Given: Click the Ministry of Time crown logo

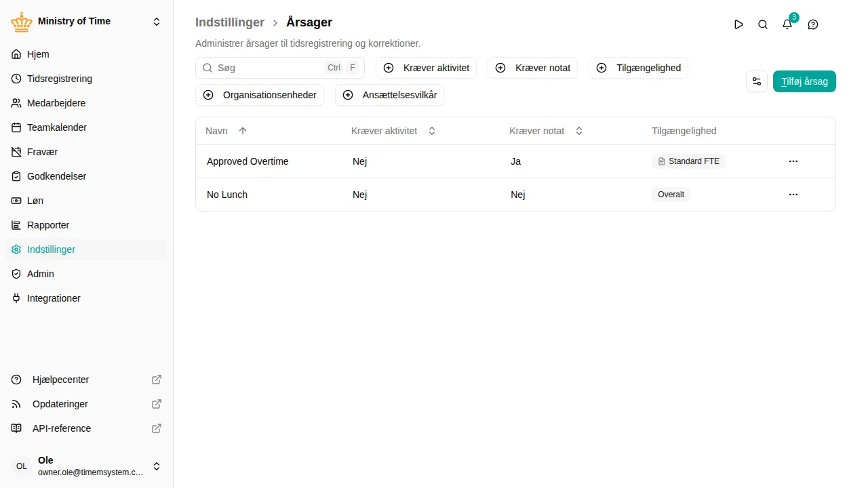Looking at the screenshot, I should pos(22,22).
